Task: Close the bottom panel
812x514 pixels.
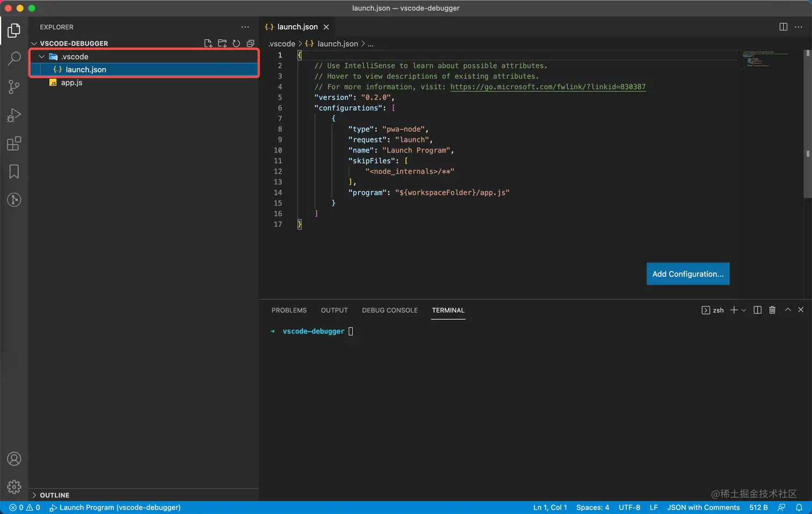Action: coord(801,310)
